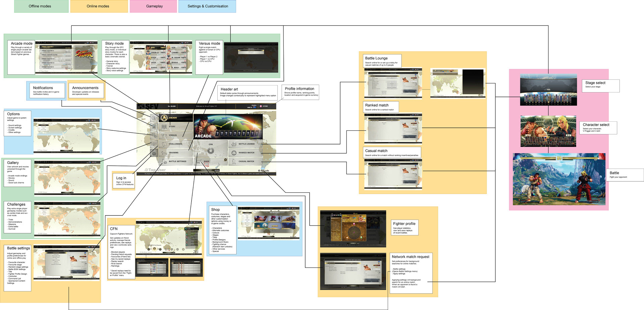The width and height of the screenshot is (644, 310).
Task: Click the Gameplay legend label
Action: (153, 6)
